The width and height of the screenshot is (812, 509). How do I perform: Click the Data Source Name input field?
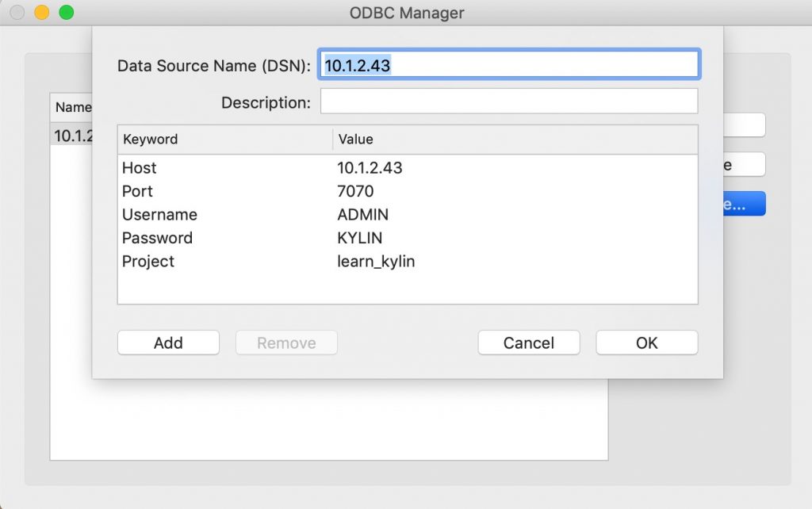(508, 65)
